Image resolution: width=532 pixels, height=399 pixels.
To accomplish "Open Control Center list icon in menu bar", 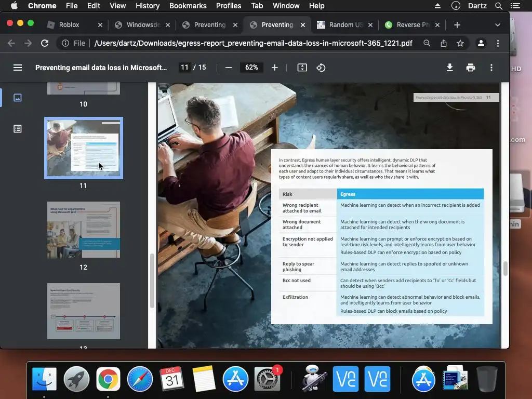I will coord(515,6).
